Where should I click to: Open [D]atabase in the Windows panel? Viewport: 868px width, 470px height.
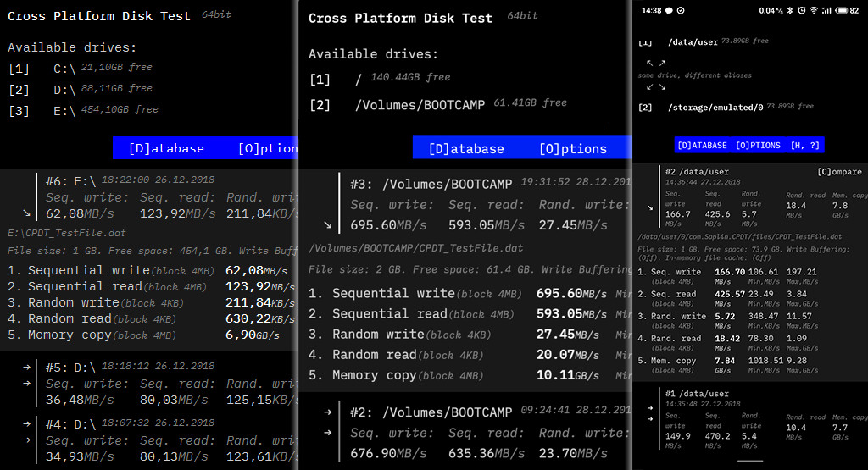pos(166,148)
